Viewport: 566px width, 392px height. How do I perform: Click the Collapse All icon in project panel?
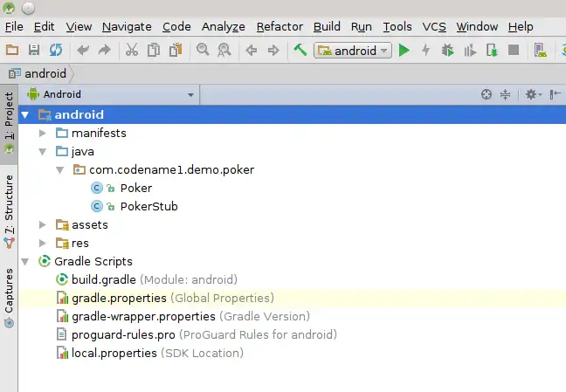(x=505, y=94)
